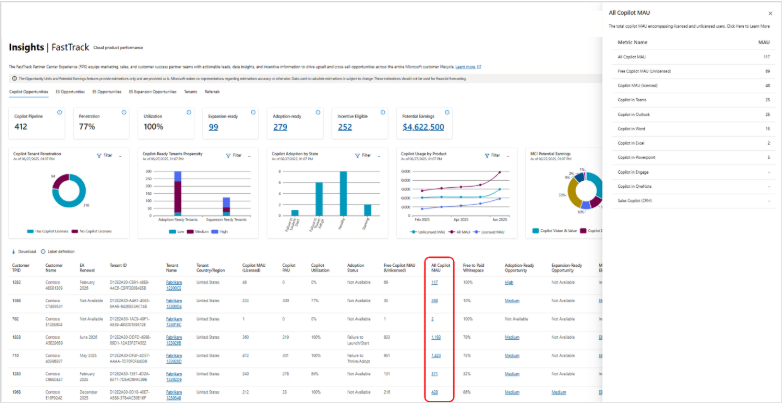Open the Label definition info

coord(58,252)
